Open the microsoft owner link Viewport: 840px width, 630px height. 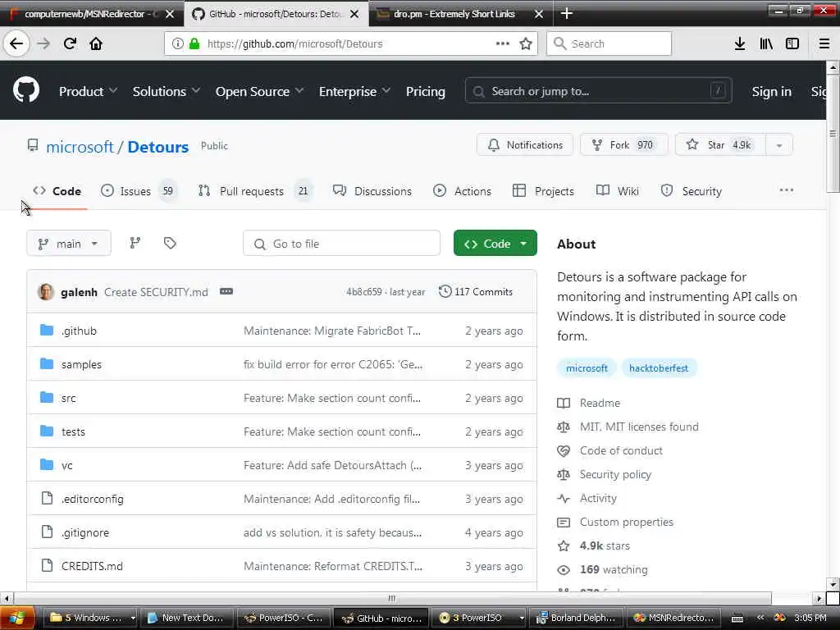[x=80, y=147]
